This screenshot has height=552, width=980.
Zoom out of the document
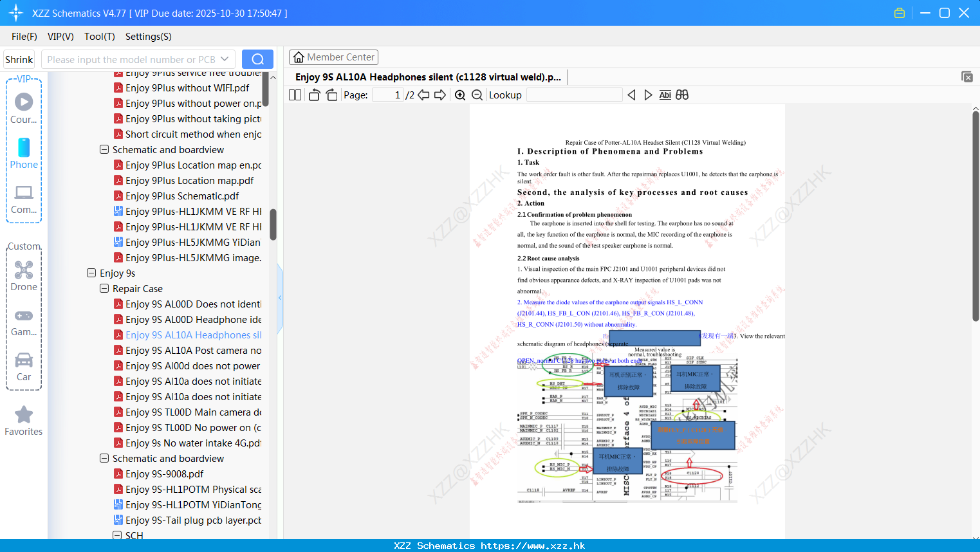click(x=477, y=95)
